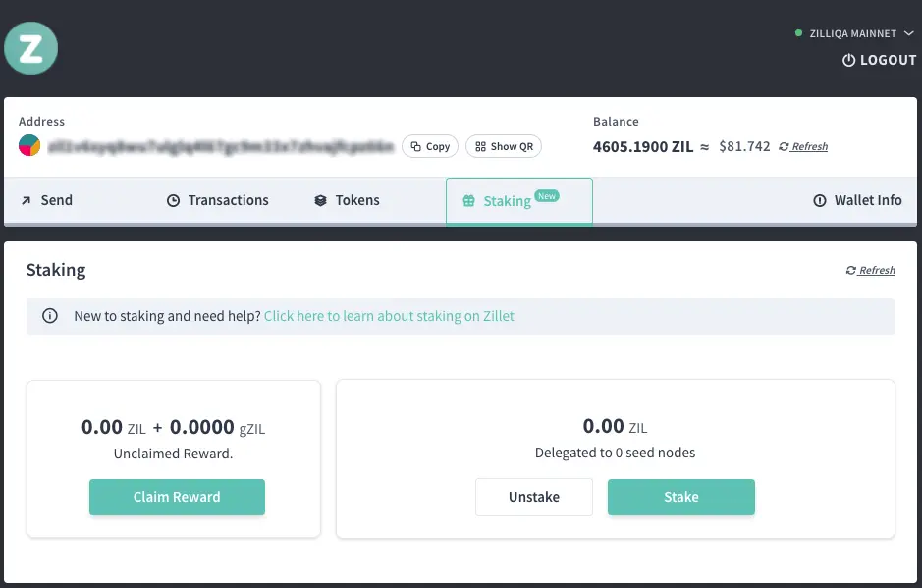Click the staking help info icon

click(50, 316)
